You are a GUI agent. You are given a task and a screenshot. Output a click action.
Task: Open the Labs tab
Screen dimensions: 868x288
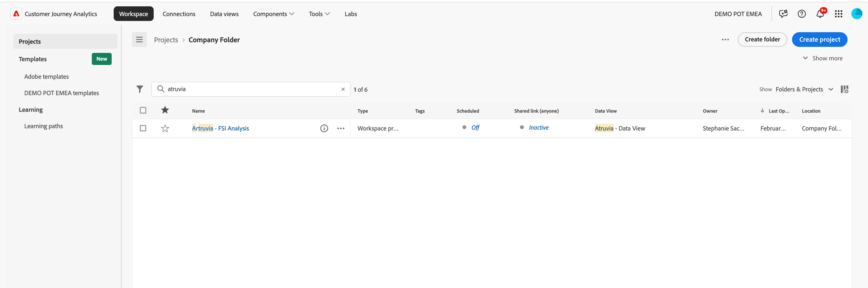tap(351, 14)
